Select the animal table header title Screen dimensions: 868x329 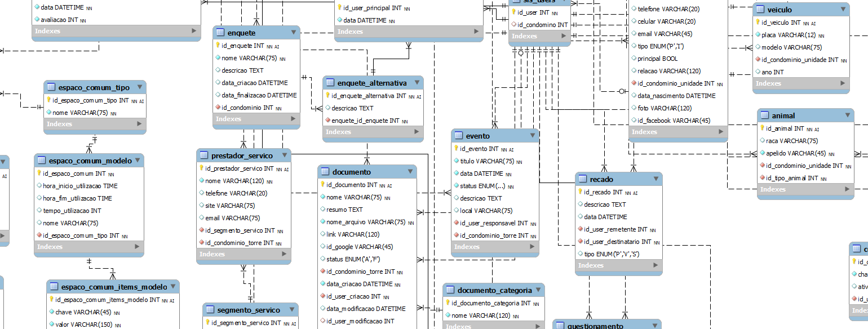coord(783,115)
